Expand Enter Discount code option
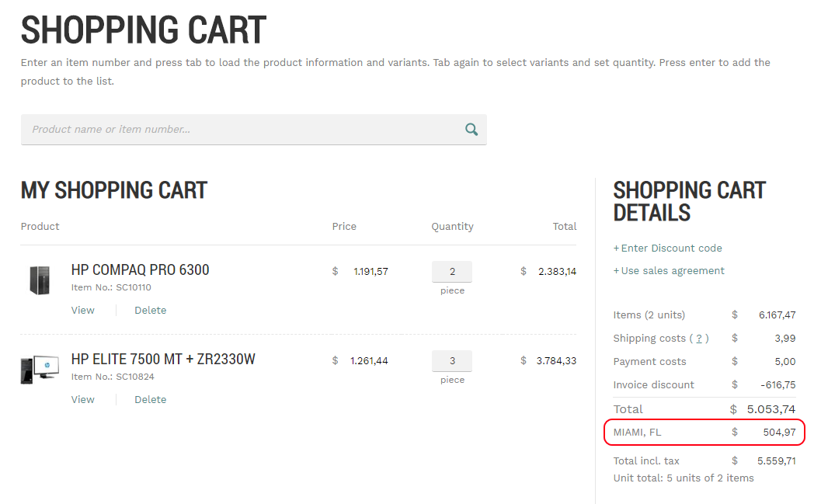Screen dimensions: 821x504 (x=667, y=248)
